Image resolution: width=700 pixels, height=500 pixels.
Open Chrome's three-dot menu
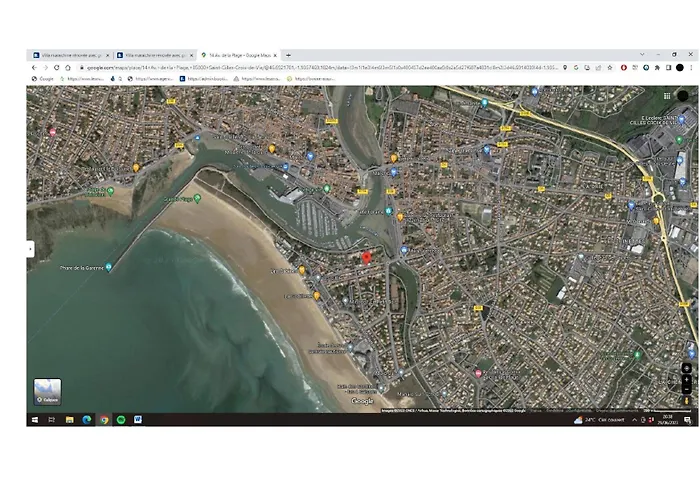pyautogui.click(x=692, y=67)
